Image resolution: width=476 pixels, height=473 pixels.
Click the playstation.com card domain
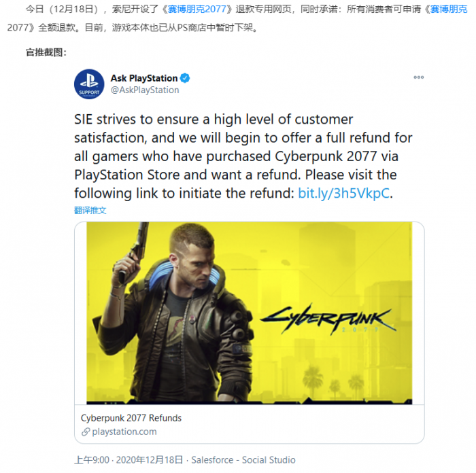tap(124, 432)
